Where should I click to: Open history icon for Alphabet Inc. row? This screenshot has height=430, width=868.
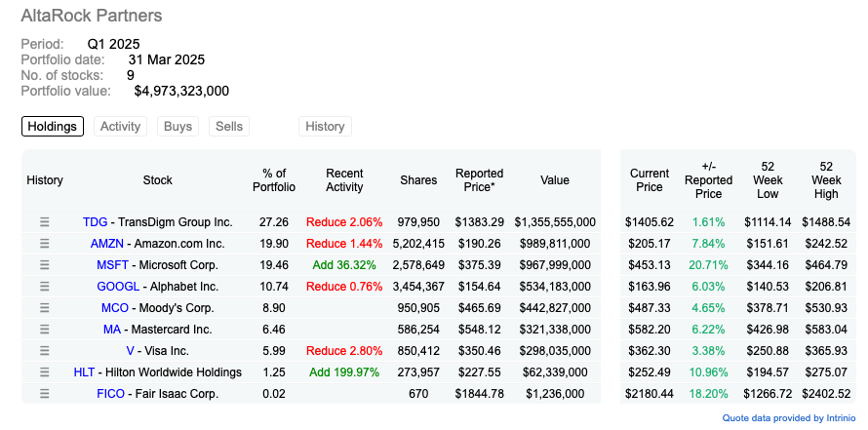click(x=44, y=287)
